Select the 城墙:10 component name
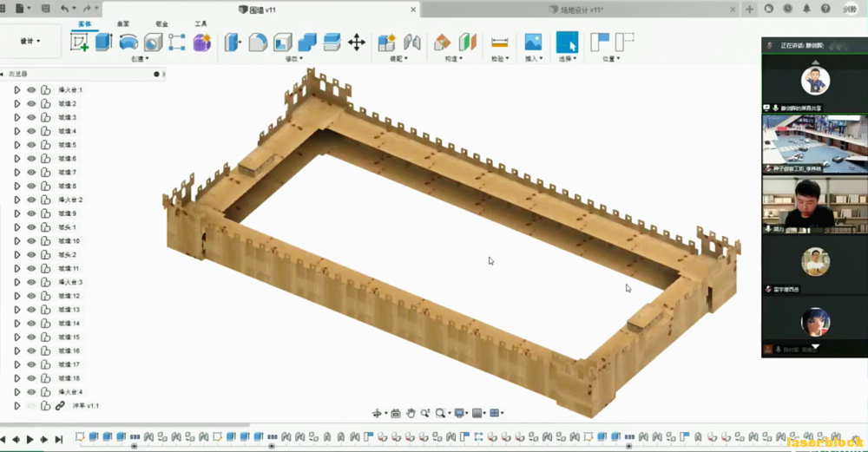 pos(69,241)
